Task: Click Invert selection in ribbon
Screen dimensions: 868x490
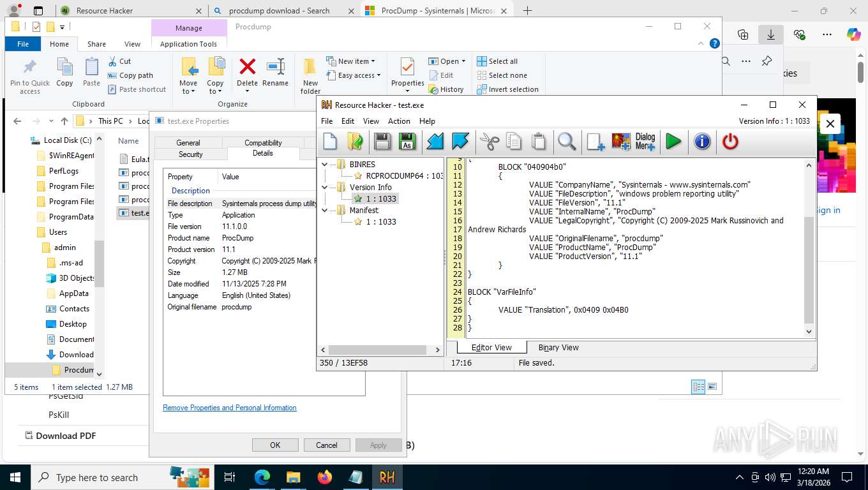Action: (x=507, y=89)
